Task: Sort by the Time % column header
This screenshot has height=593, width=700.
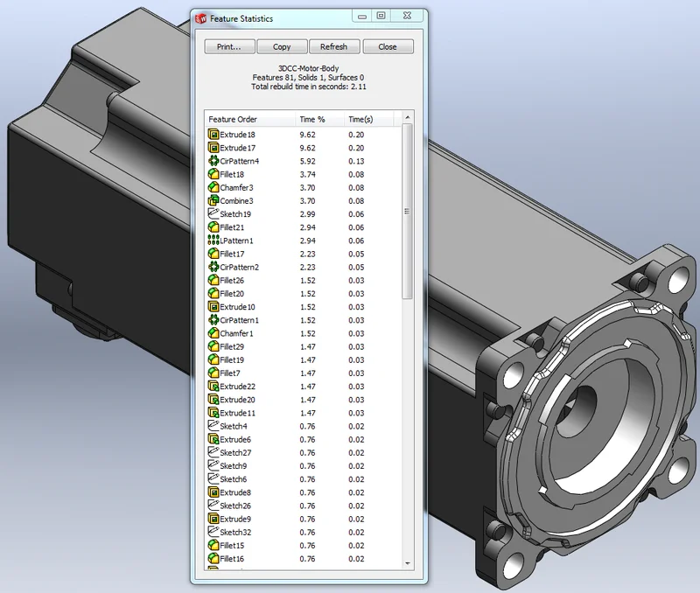Action: 313,119
